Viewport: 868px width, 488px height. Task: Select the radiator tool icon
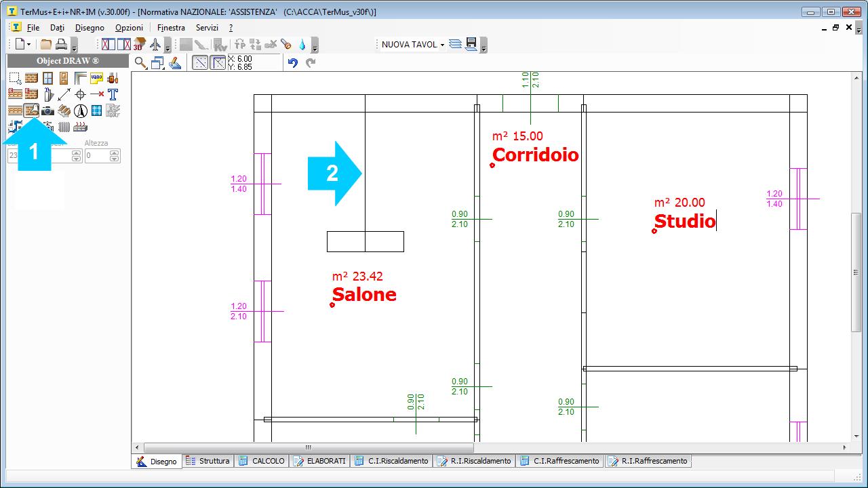64,127
